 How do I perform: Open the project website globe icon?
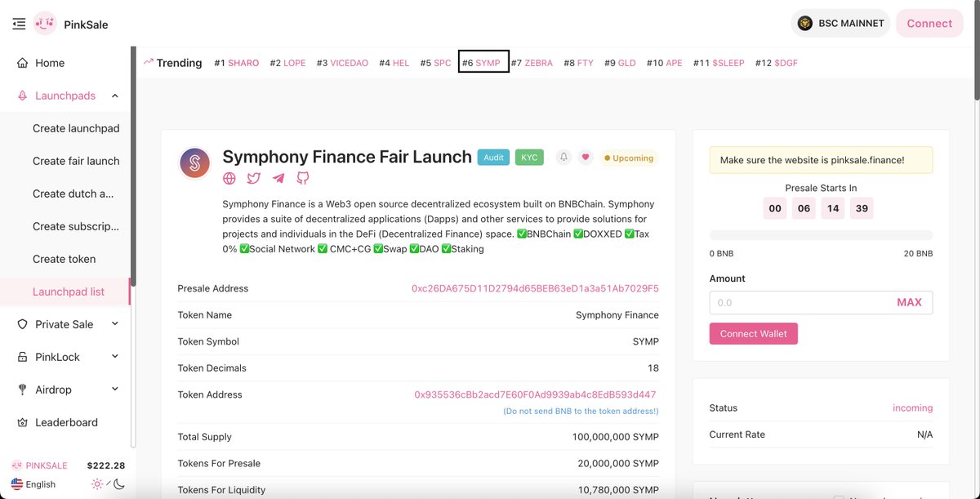229,178
